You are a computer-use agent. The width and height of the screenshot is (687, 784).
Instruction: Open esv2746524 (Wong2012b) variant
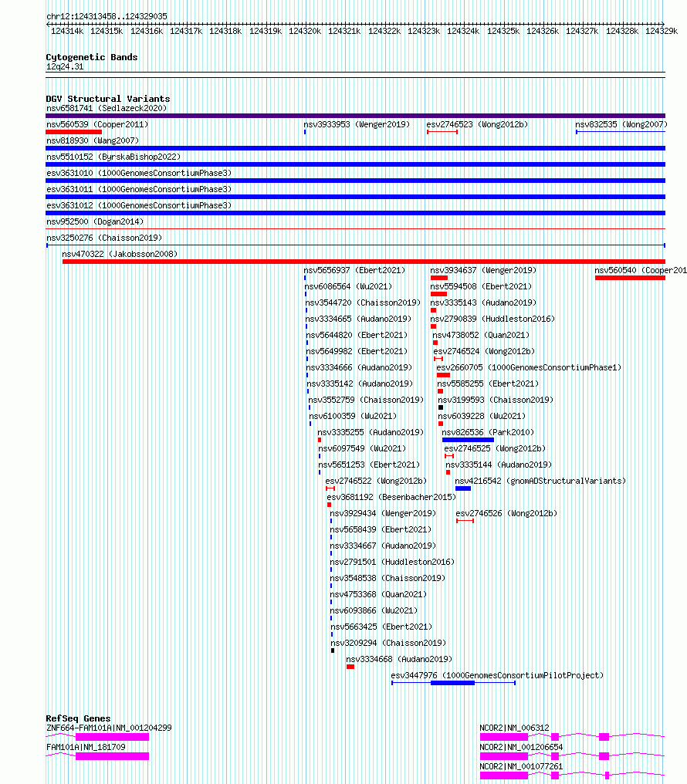484,351
